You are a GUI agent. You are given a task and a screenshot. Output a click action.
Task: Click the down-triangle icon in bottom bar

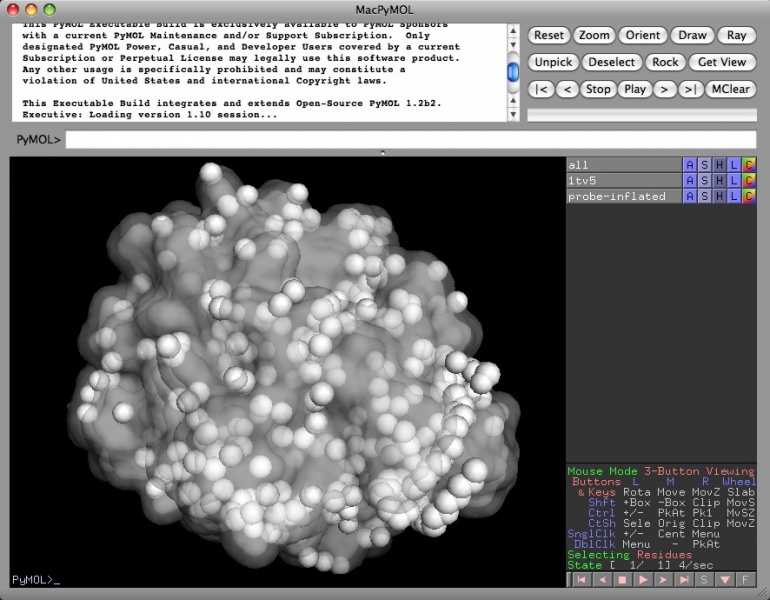coord(726,579)
